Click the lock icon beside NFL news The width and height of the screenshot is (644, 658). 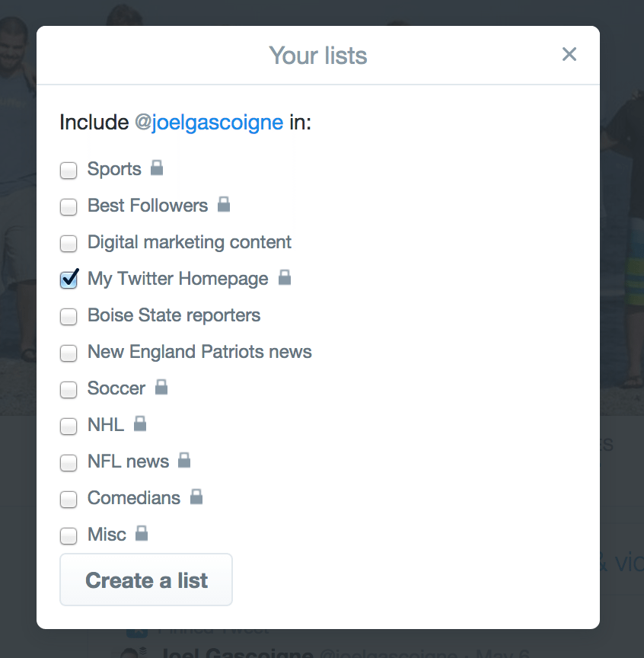click(x=183, y=460)
